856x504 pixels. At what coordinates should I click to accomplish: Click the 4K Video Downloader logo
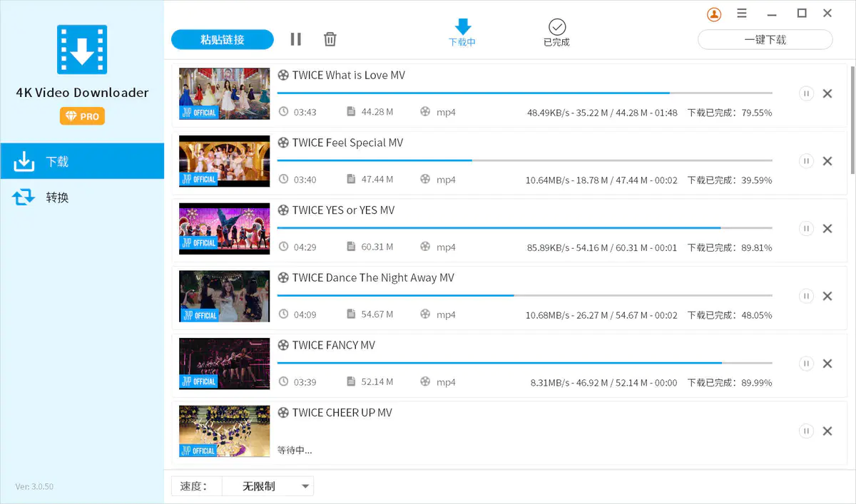click(82, 50)
